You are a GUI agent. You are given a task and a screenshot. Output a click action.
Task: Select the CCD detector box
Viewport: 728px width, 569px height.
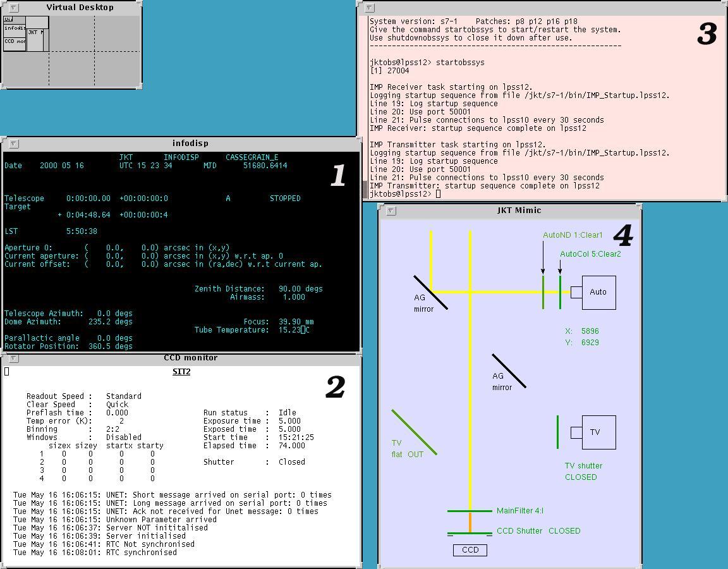coord(470,550)
